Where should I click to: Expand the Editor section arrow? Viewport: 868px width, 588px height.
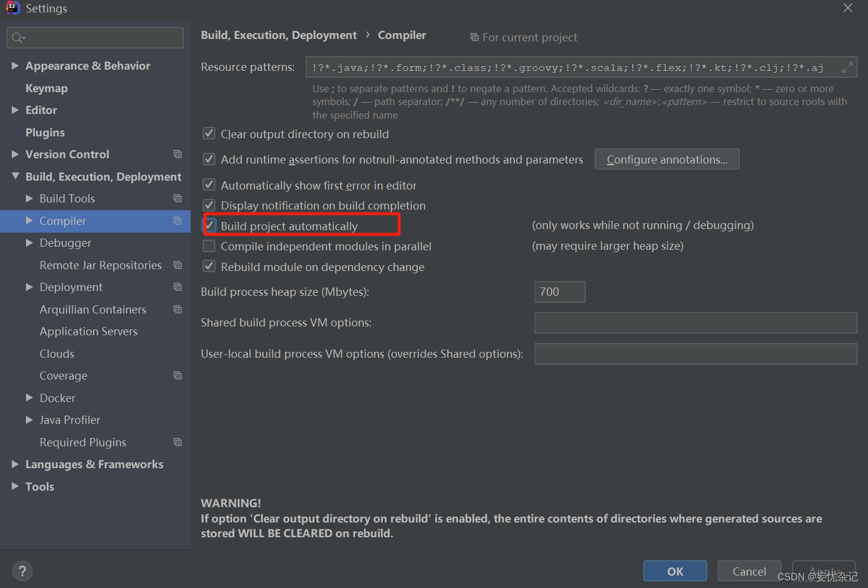tap(15, 110)
